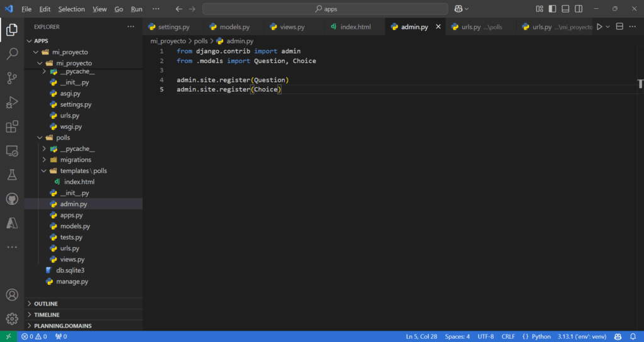Expand the OUTLINE section
The width and height of the screenshot is (644, 342).
(x=29, y=304)
